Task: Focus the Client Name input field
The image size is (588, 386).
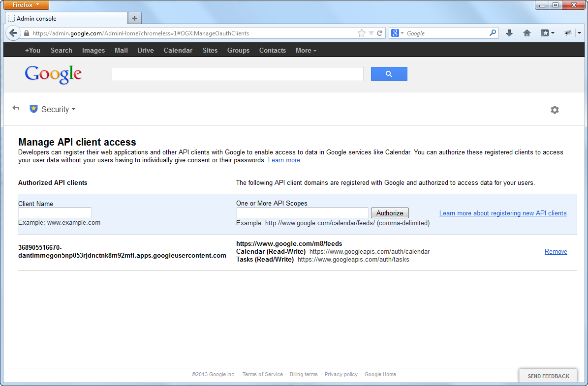Action: pyautogui.click(x=55, y=213)
